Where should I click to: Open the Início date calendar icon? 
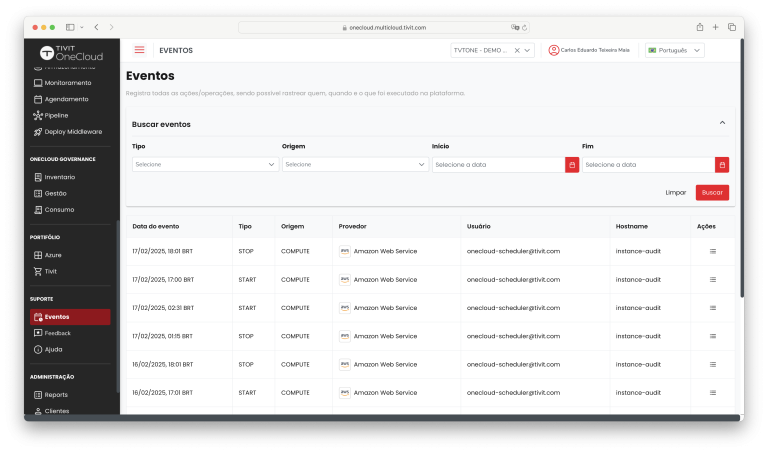point(572,164)
